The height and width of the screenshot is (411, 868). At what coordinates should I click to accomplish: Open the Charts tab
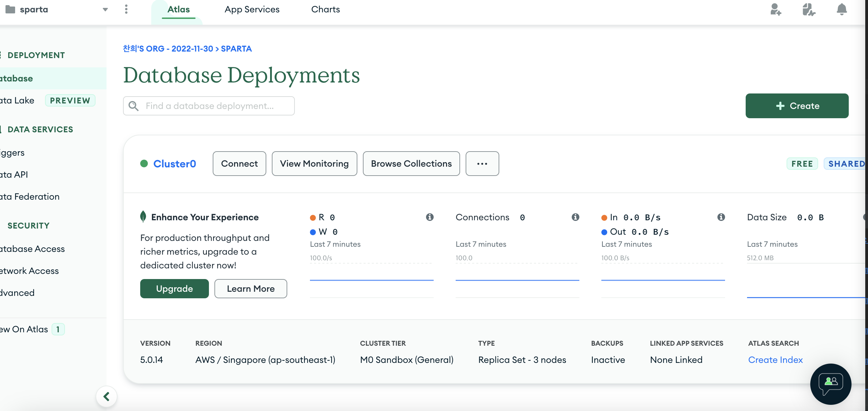coord(325,9)
